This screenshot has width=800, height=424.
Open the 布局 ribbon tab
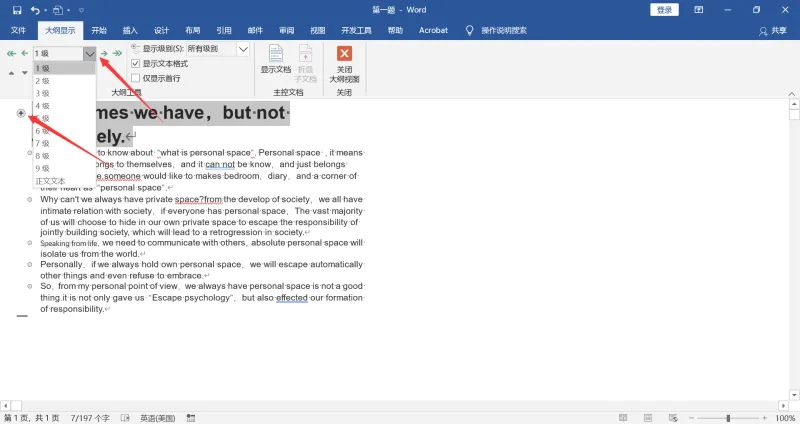(x=192, y=30)
